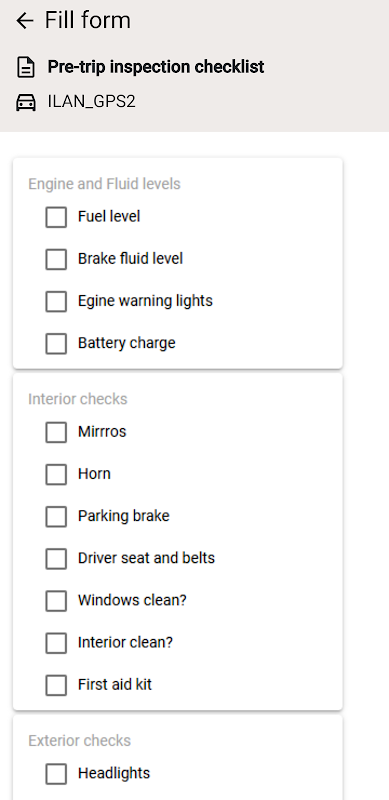Check the Mirrros item
This screenshot has width=389, height=800.
(x=56, y=432)
